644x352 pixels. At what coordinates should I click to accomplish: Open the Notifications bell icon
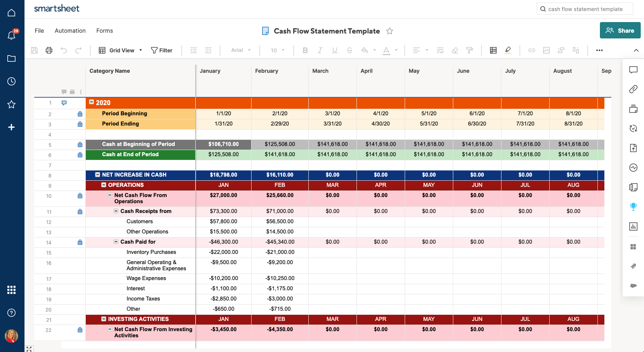point(11,35)
